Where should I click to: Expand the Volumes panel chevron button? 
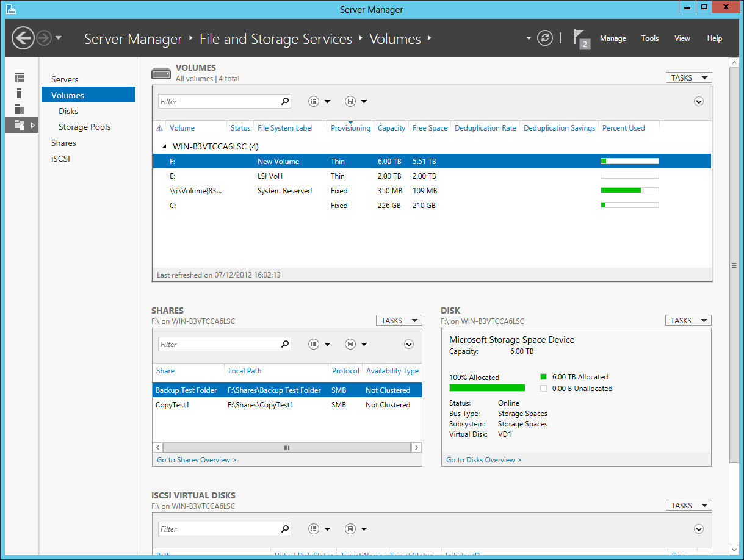coord(699,102)
